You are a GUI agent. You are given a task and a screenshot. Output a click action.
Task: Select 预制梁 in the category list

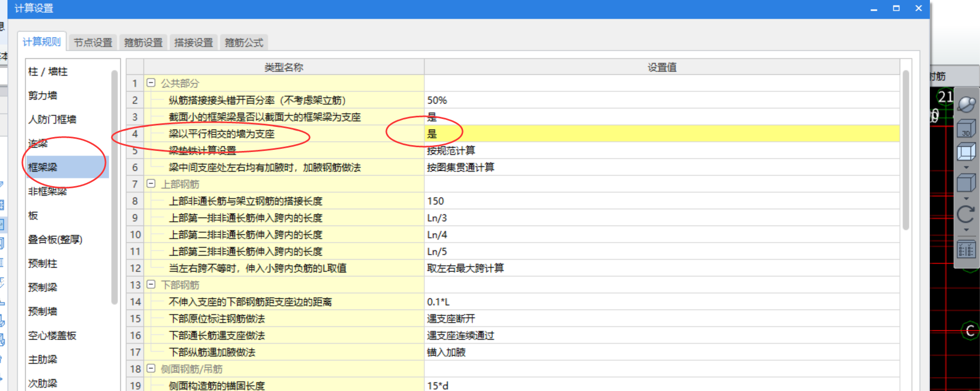click(43, 288)
